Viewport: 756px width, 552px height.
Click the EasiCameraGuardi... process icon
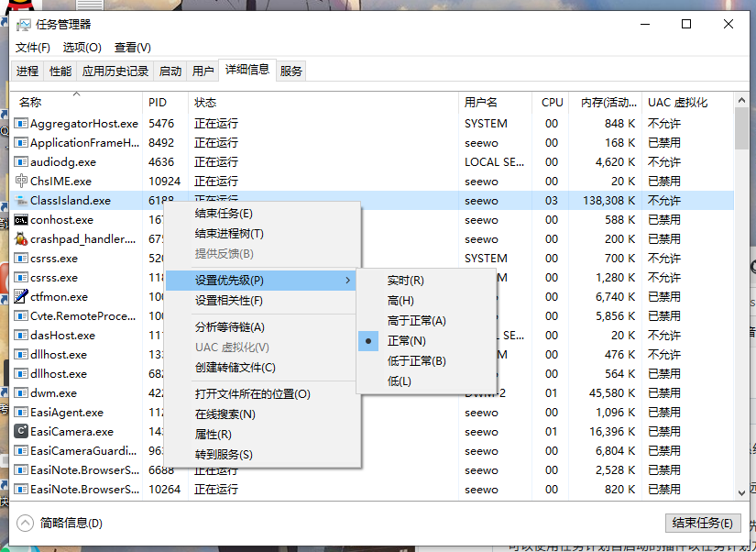click(21, 451)
